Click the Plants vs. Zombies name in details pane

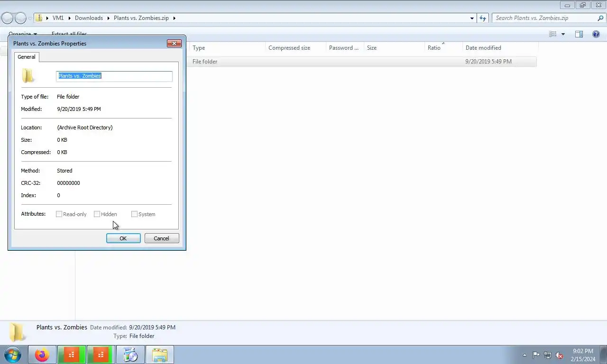pos(62,327)
